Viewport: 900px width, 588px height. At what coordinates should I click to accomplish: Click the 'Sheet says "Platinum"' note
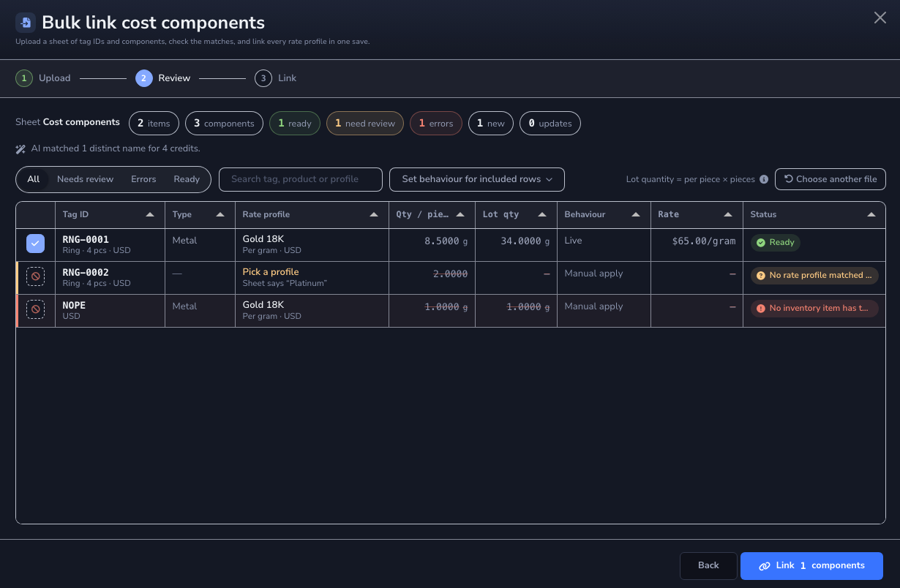click(x=285, y=283)
